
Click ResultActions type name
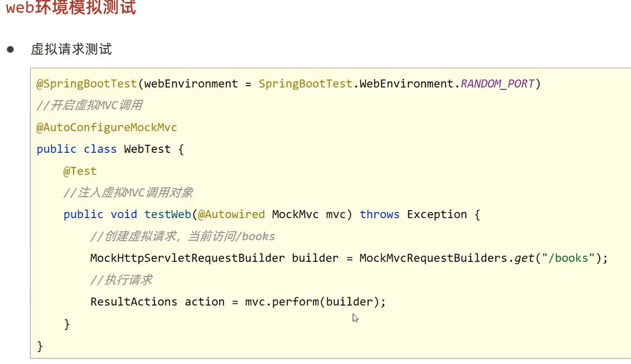click(133, 301)
